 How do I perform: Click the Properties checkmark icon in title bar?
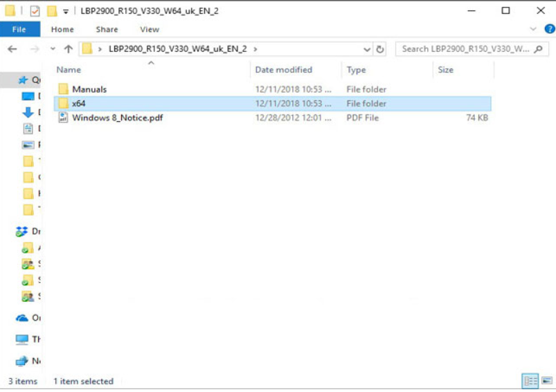click(x=35, y=11)
